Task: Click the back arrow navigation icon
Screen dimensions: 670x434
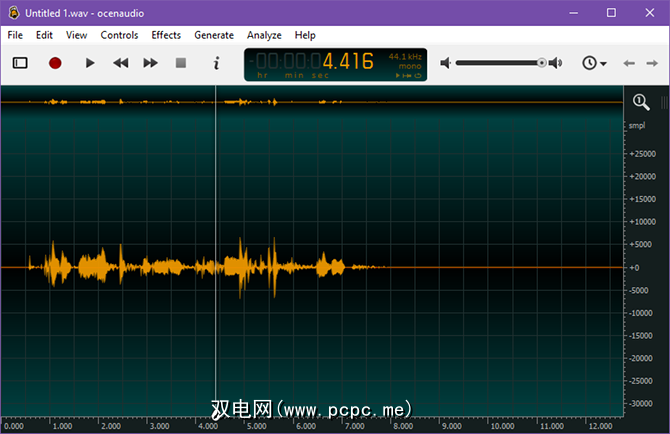Action: (629, 63)
